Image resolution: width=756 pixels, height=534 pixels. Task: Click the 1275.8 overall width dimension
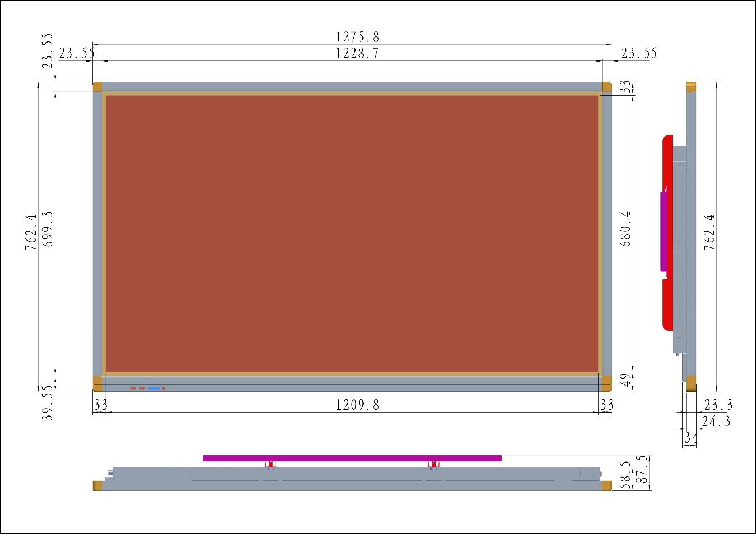(x=357, y=37)
